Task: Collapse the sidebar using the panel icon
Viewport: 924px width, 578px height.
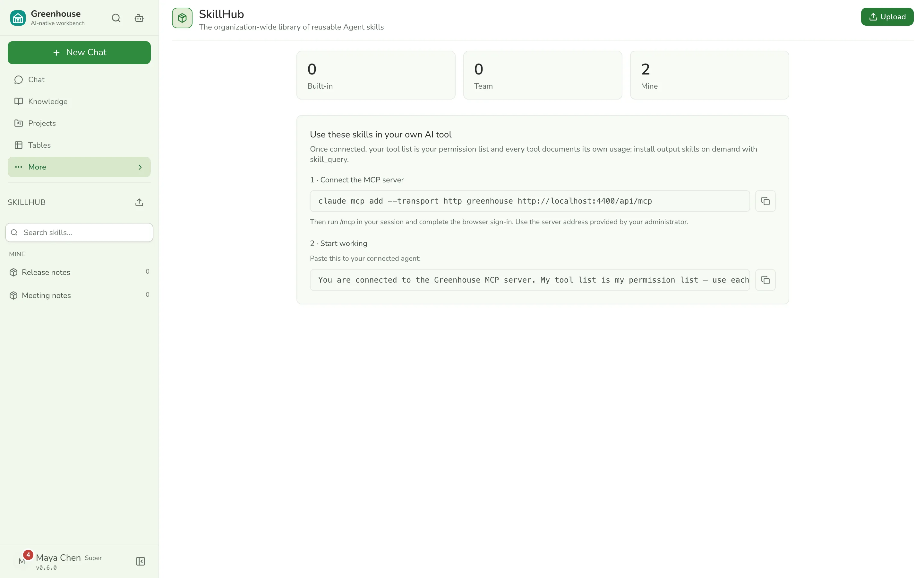Action: pos(141,561)
